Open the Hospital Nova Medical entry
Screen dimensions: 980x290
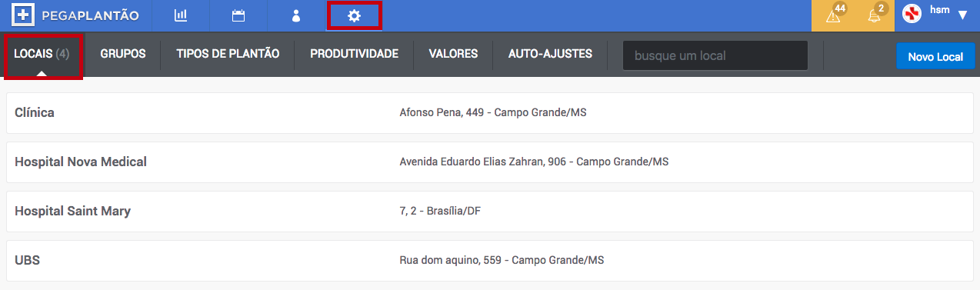490,162
